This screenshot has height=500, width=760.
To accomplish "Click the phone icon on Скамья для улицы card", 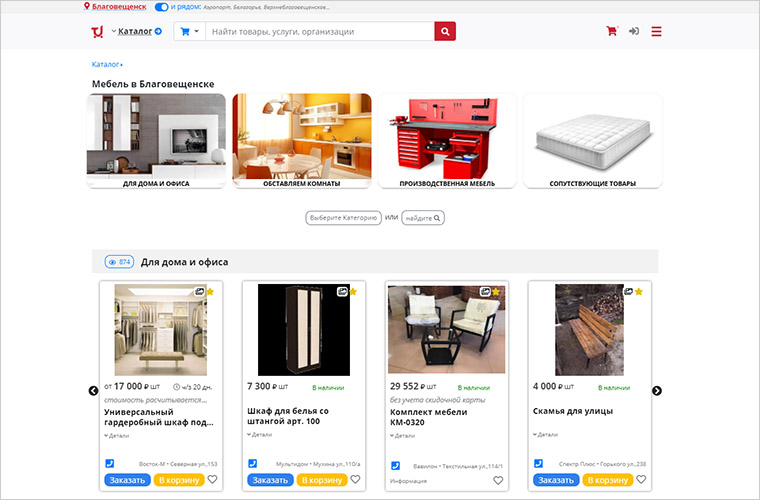I will 538,464.
